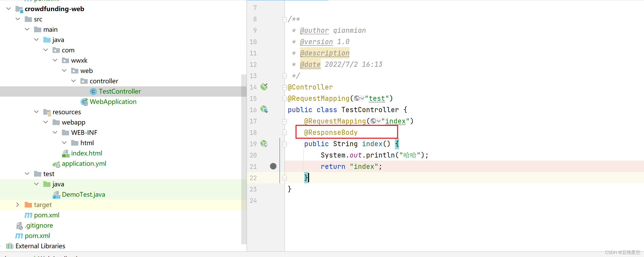
Task: Click the "index" mapping path string
Action: coord(395,121)
